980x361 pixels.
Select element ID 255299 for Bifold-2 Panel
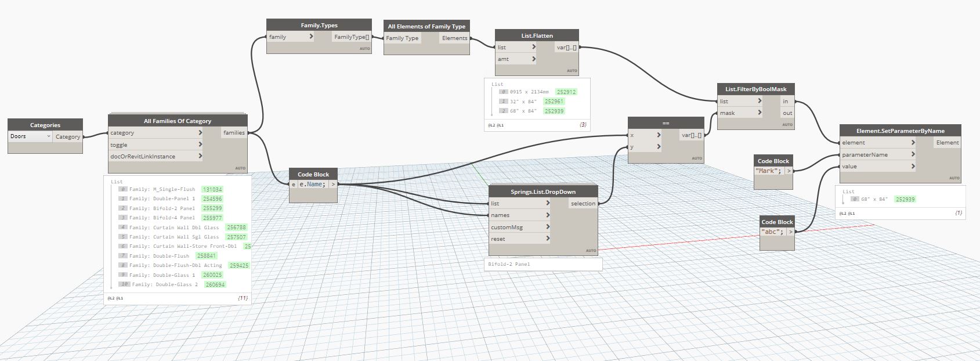point(212,208)
